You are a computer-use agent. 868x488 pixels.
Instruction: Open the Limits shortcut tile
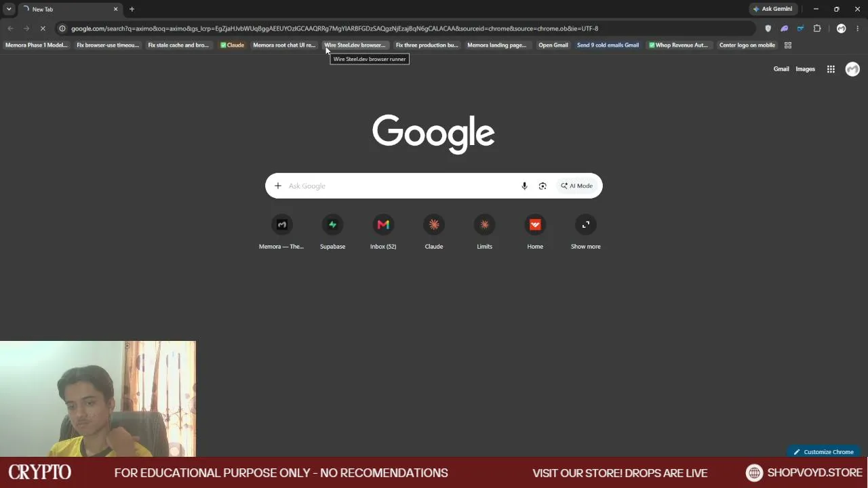pyautogui.click(x=484, y=232)
